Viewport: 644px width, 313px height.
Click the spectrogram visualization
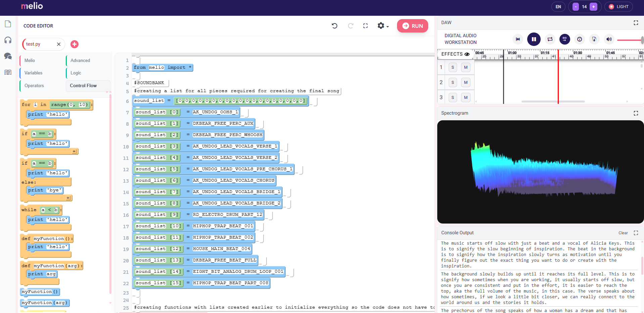[540, 172]
